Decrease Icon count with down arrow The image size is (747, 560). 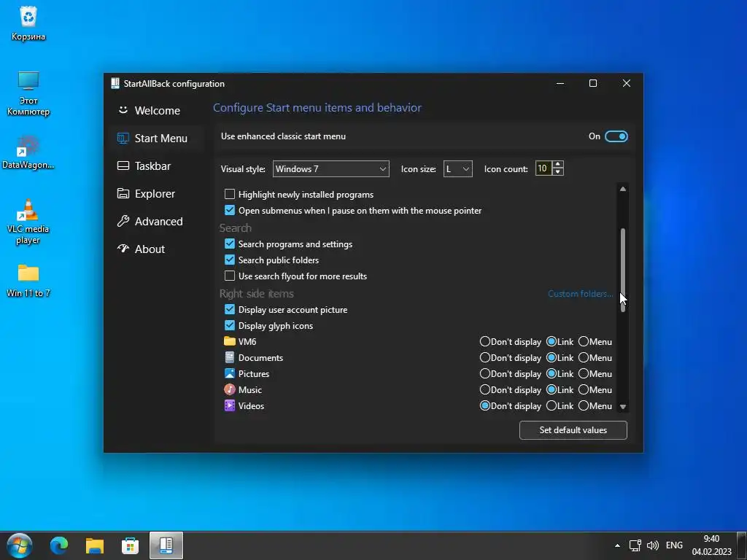pos(558,172)
